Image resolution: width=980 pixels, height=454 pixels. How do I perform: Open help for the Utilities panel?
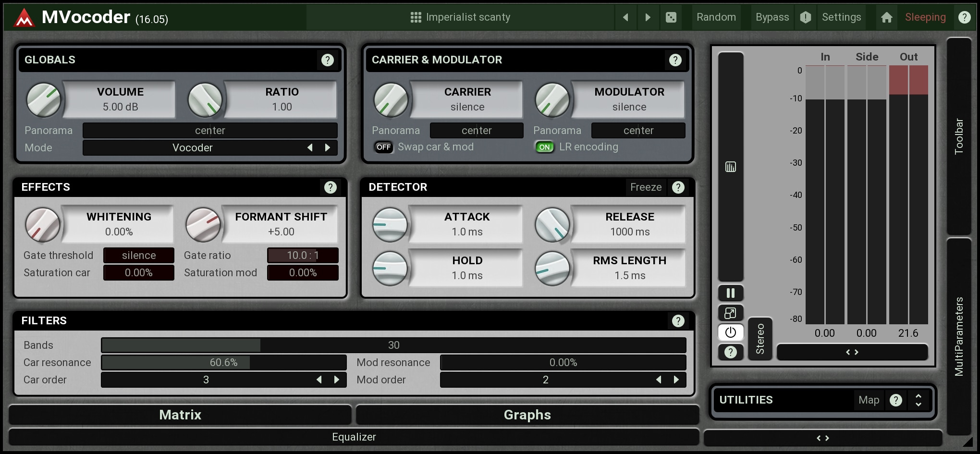(x=896, y=400)
